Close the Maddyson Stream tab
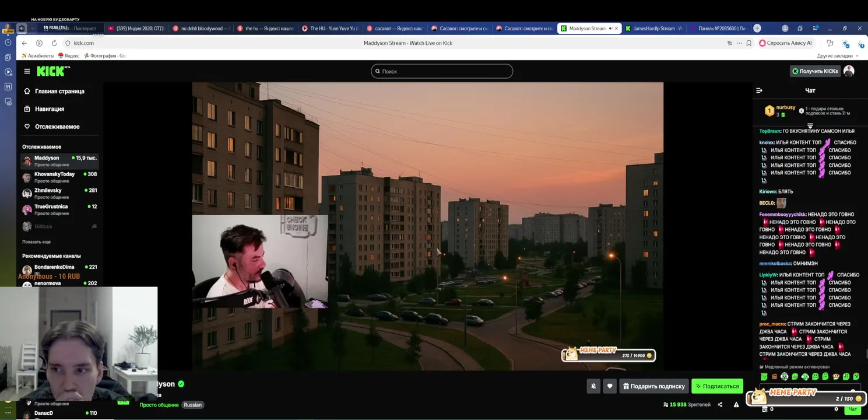 pyautogui.click(x=617, y=28)
